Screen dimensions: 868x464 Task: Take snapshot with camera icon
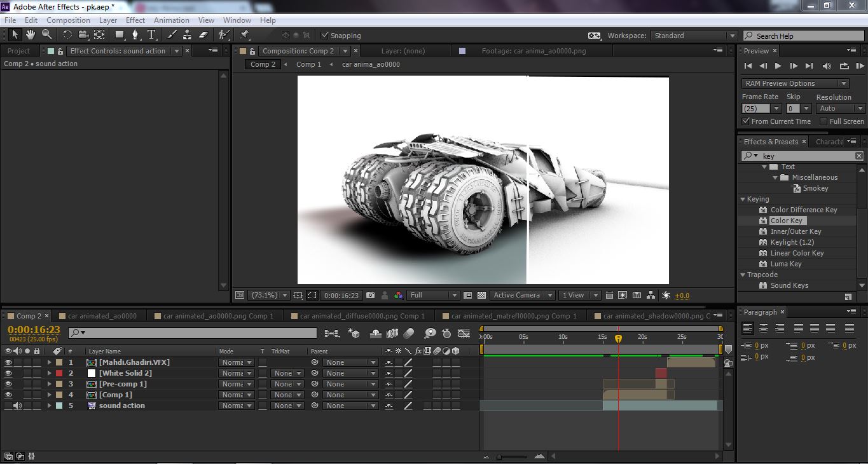tap(370, 295)
